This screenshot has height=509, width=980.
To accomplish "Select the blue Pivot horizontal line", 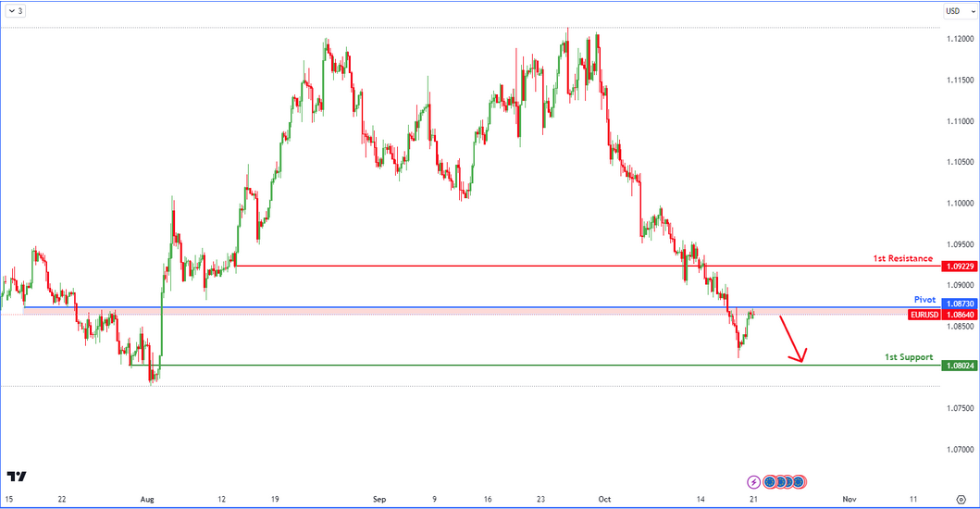I will pyautogui.click(x=481, y=307).
